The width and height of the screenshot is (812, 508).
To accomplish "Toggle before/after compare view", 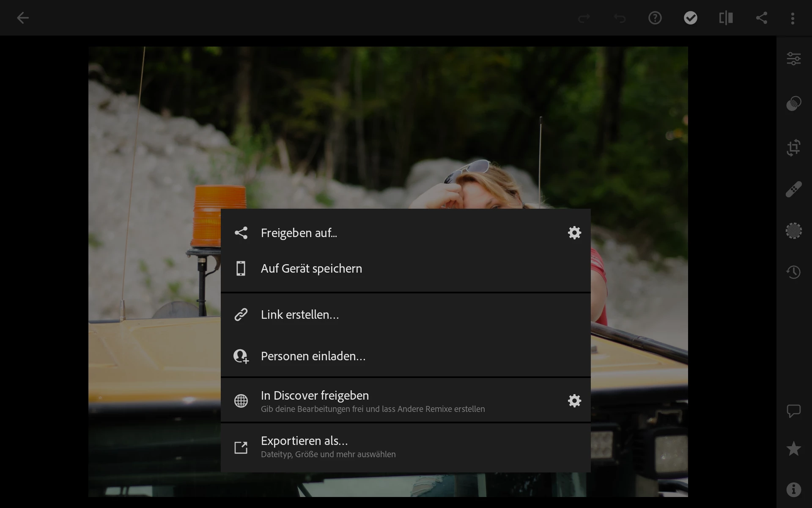I will pyautogui.click(x=726, y=18).
